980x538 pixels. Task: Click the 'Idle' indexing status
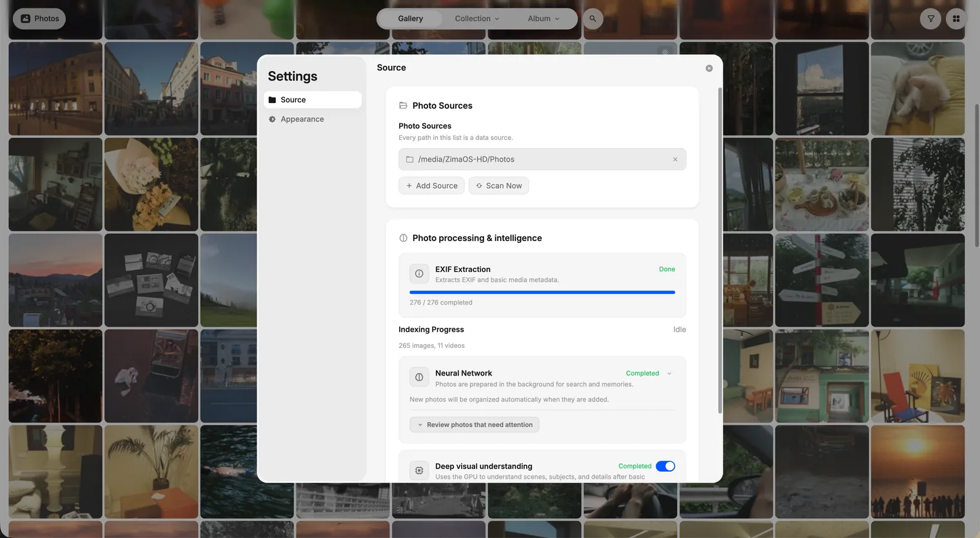680,329
